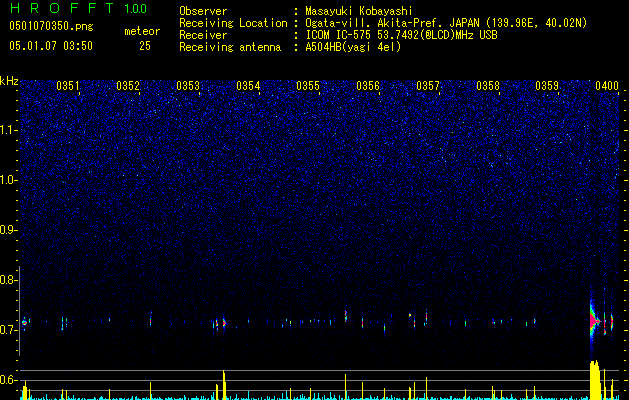This screenshot has height=400, width=629.
Task: Click the 0.7 kHz axis label
Action: tap(9, 330)
